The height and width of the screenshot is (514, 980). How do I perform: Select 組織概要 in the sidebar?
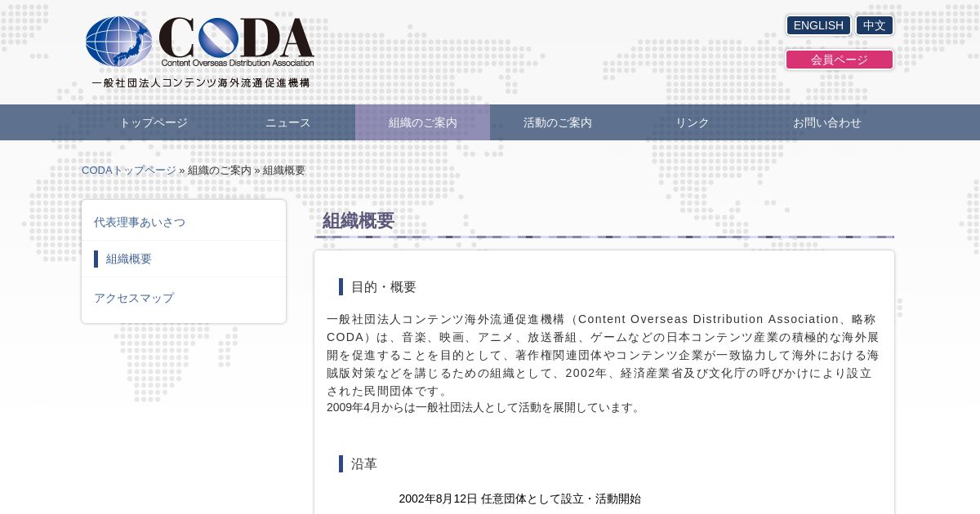[x=184, y=259]
